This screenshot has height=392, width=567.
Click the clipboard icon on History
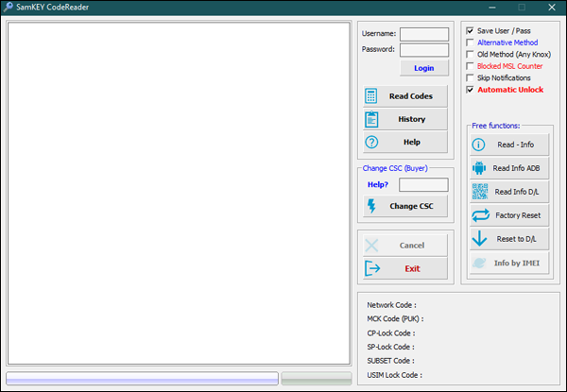pos(371,119)
